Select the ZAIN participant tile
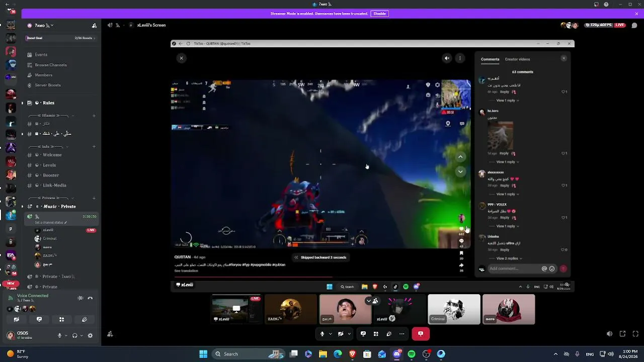 pos(291,309)
